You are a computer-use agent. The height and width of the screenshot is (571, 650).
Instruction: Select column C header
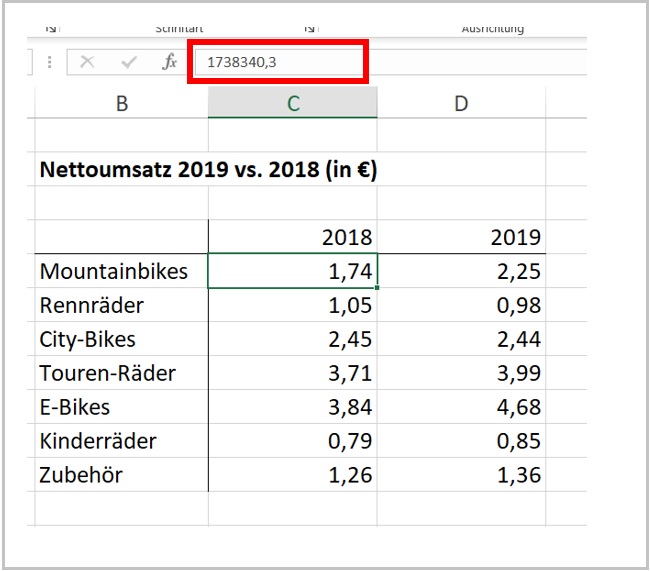coord(293,103)
